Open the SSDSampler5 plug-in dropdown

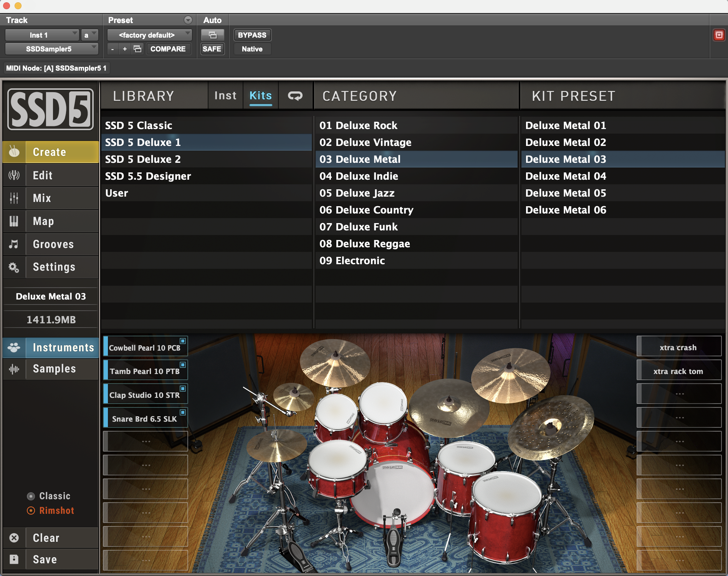[x=51, y=49]
